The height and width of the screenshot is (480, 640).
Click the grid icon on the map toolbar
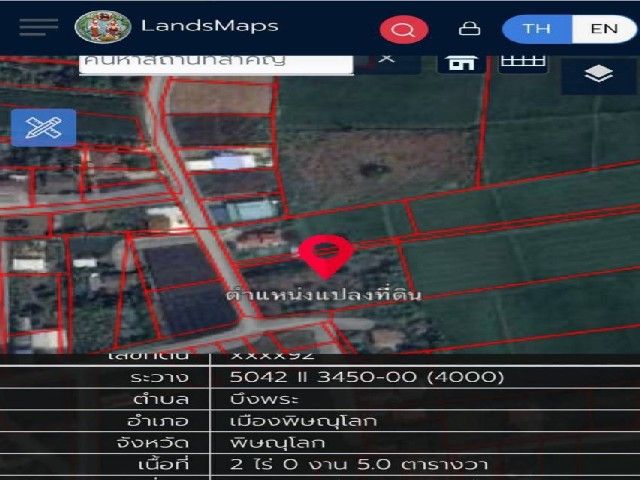tap(523, 63)
